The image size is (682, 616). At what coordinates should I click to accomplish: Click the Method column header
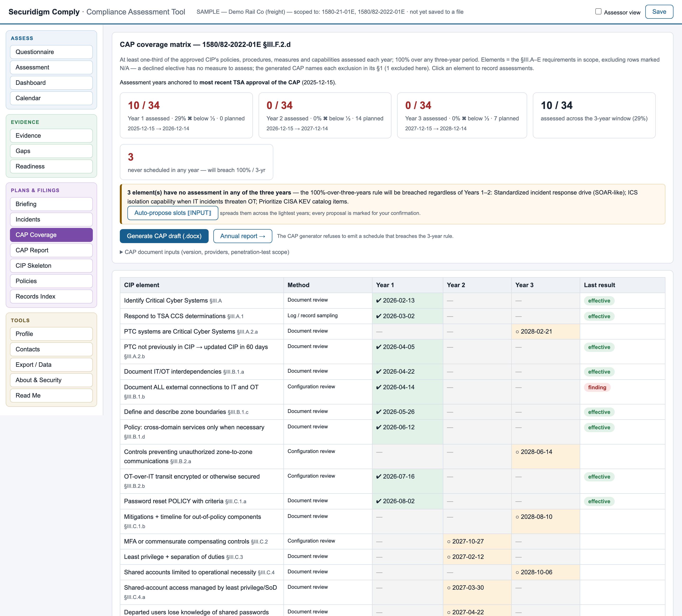click(328, 285)
